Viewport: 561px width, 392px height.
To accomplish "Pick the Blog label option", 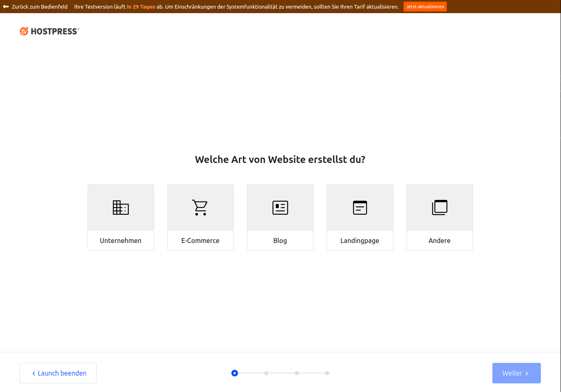I will pyautogui.click(x=280, y=241).
